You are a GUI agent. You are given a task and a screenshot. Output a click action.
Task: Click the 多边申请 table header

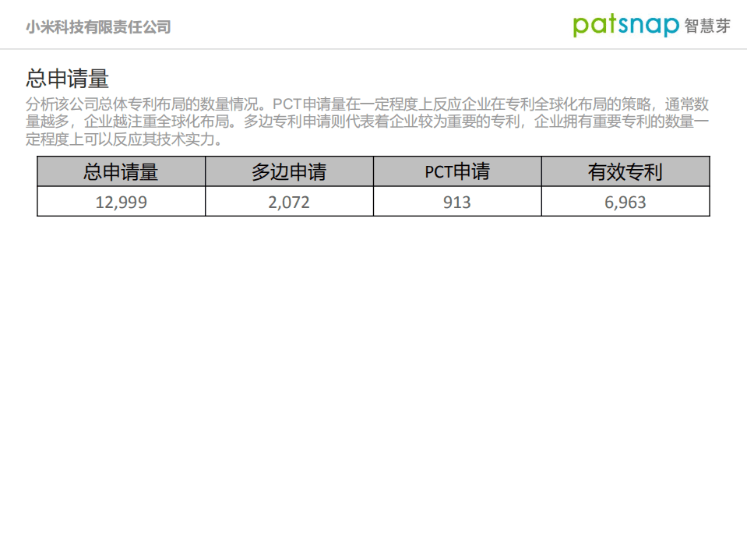(x=289, y=171)
